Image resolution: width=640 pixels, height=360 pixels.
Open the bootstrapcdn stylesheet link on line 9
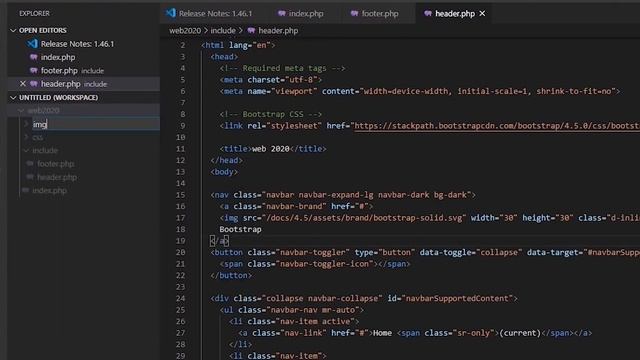coord(497,126)
